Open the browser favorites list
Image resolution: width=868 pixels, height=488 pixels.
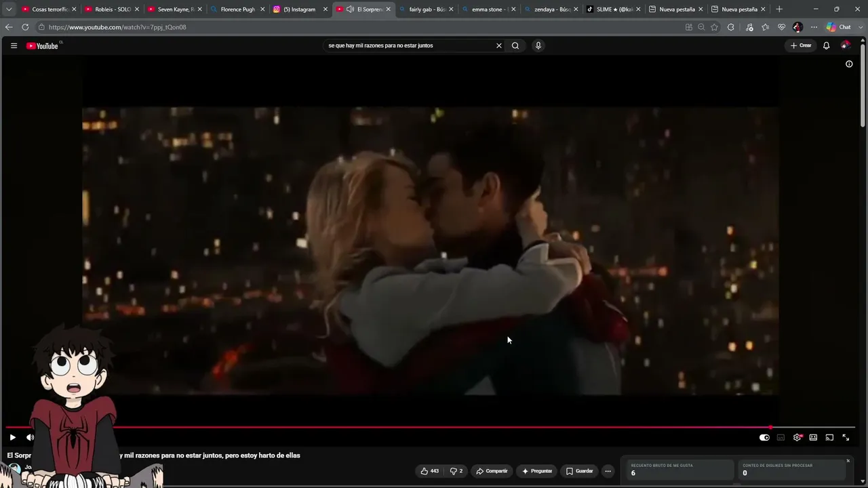tap(766, 27)
